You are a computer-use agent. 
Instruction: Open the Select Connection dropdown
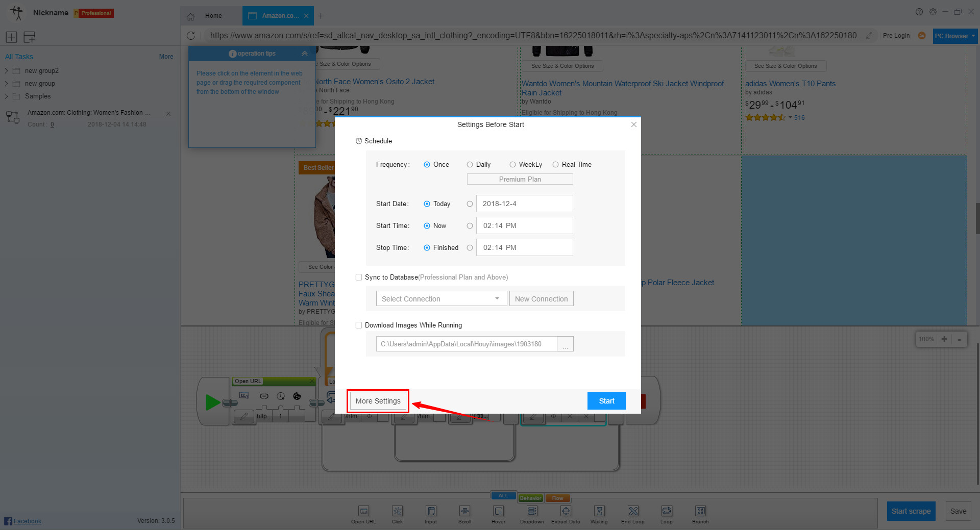(x=442, y=299)
